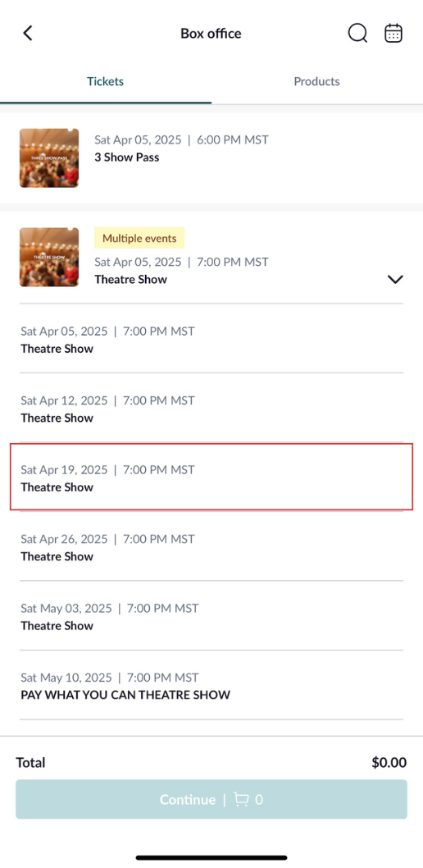Select Theatre Show on Apr 12, 2025
Screen dimensions: 423x868
pyautogui.click(x=211, y=408)
